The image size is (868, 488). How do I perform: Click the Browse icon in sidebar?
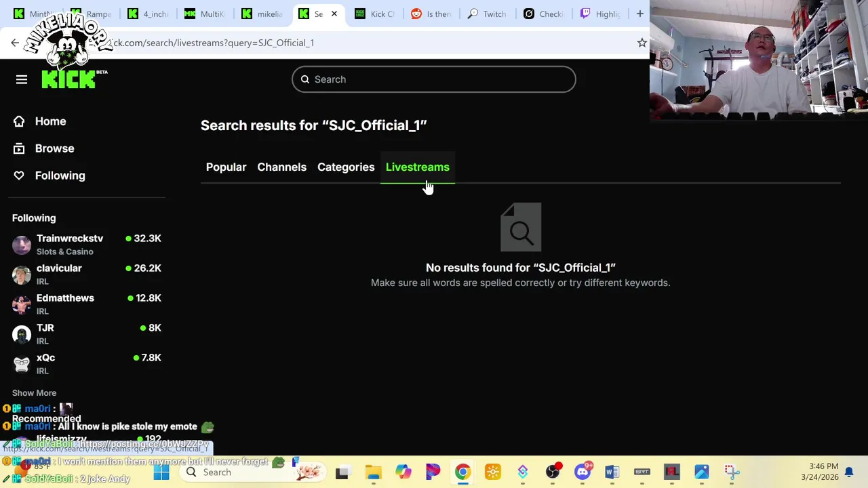(19, 148)
